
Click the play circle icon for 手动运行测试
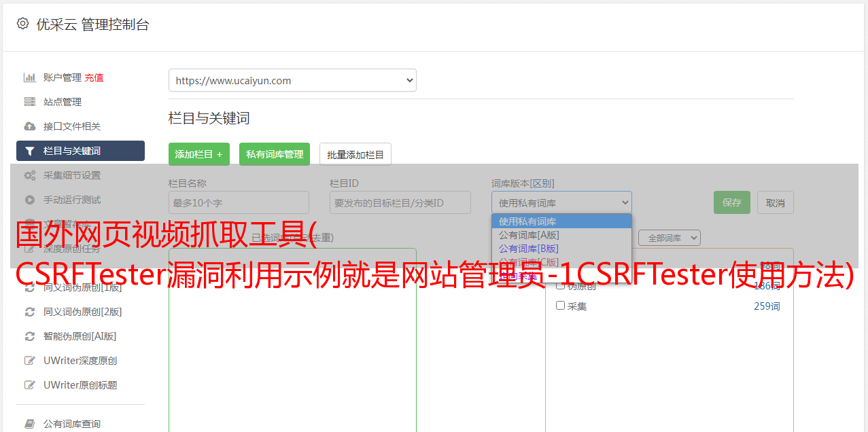coord(30,200)
